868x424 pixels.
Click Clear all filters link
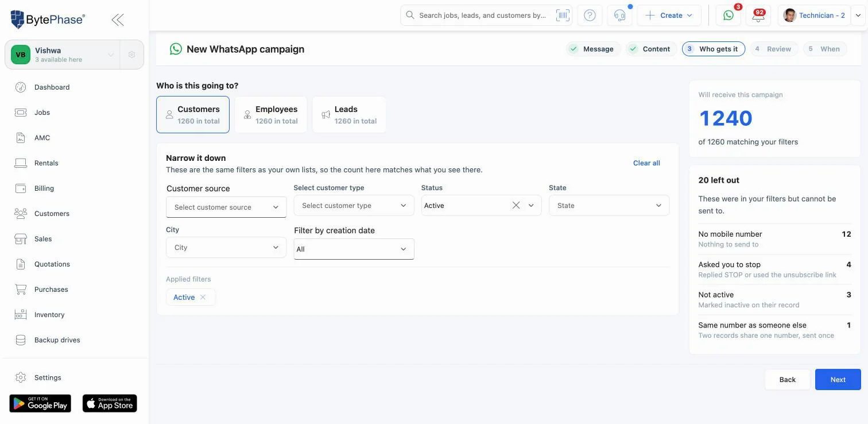pos(646,163)
